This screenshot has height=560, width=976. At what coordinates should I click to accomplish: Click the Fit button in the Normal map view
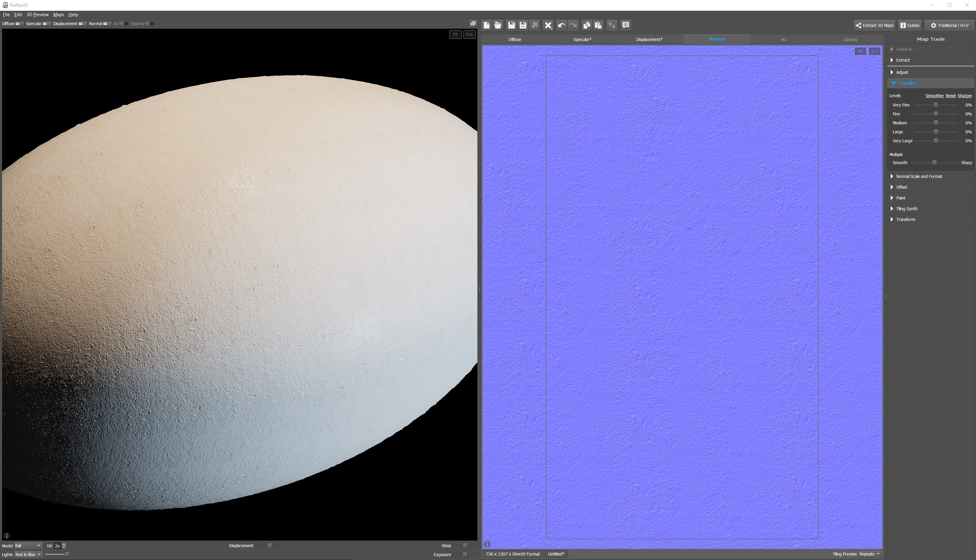click(x=860, y=51)
